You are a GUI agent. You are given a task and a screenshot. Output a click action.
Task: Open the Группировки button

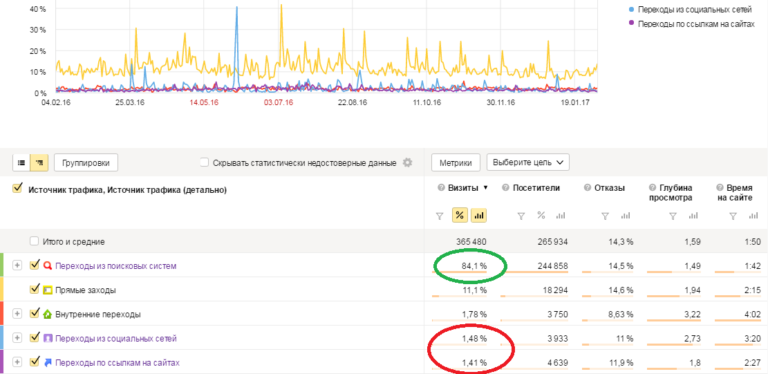(86, 163)
